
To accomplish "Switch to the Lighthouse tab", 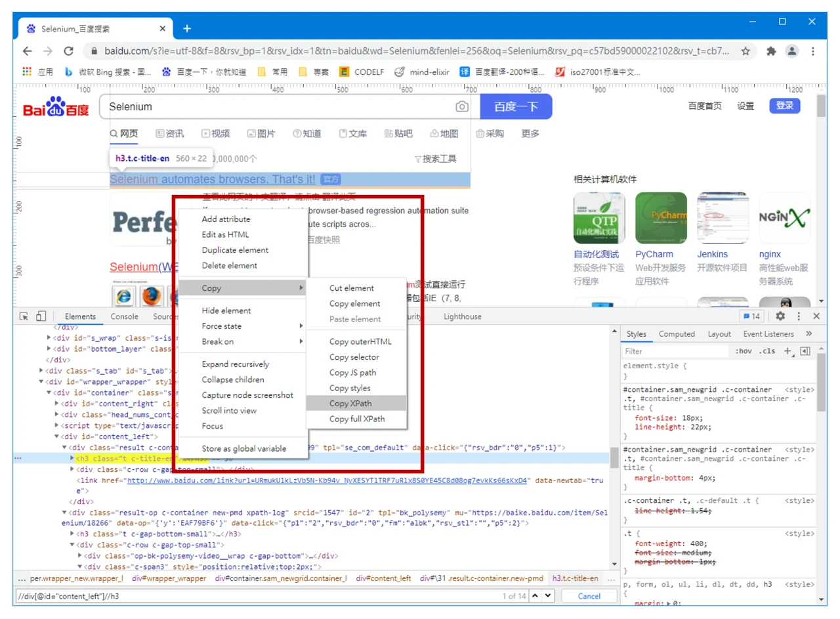I will (462, 316).
